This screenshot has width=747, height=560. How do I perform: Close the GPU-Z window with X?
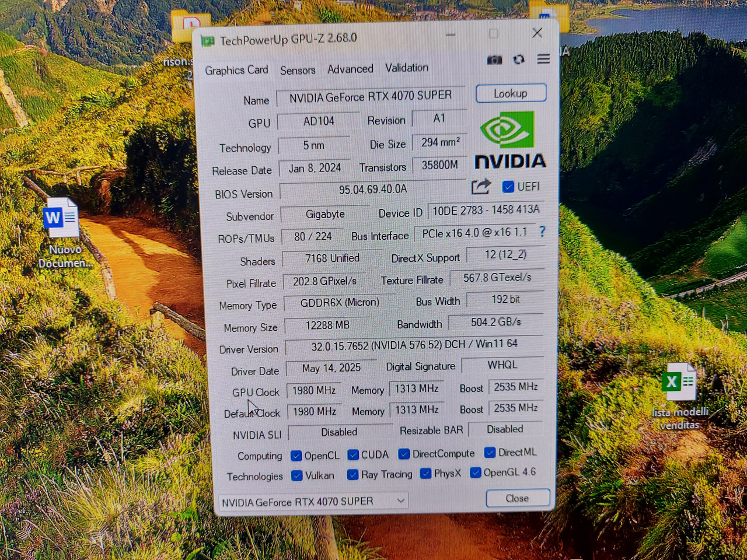point(537,33)
